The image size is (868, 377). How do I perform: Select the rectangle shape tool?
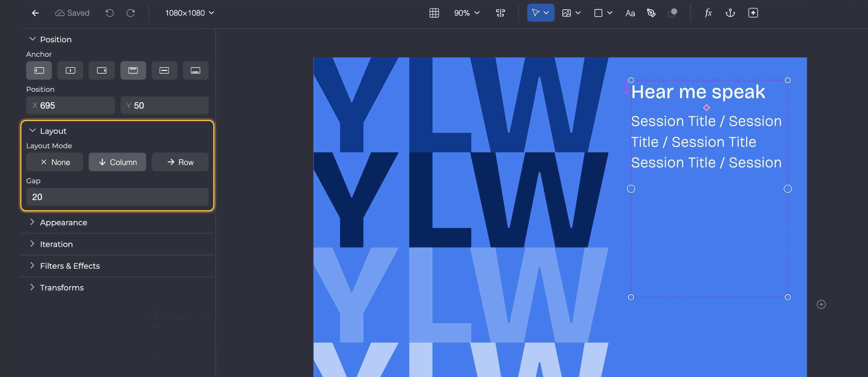click(x=598, y=13)
